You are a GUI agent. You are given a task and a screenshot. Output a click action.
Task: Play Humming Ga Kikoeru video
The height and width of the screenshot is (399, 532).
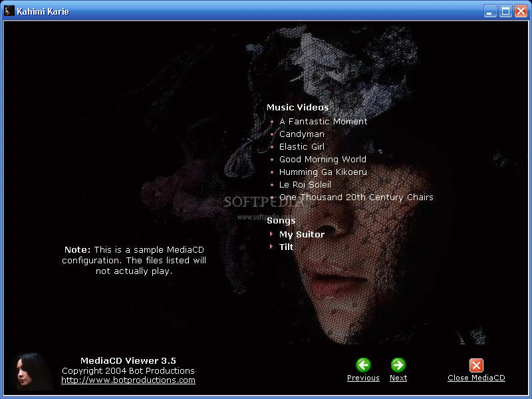click(323, 172)
